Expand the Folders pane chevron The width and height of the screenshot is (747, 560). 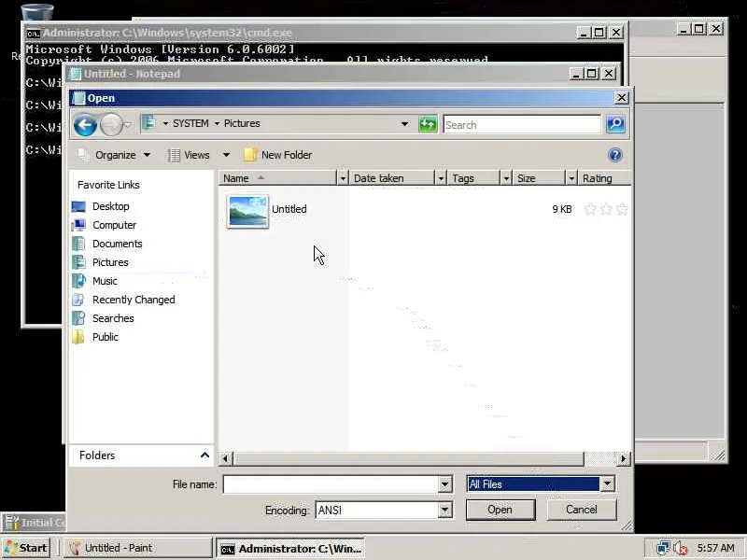204,455
